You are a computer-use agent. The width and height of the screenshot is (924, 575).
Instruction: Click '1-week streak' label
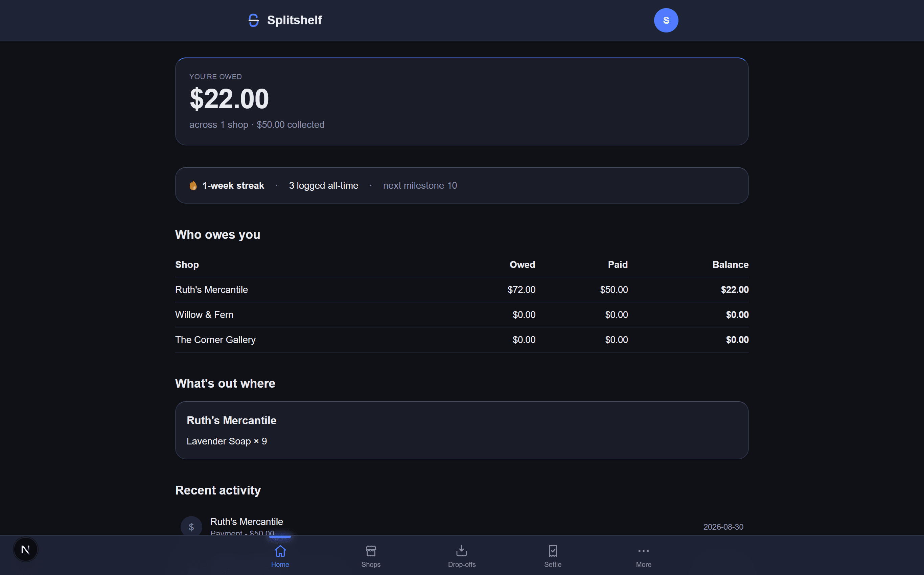233,186
